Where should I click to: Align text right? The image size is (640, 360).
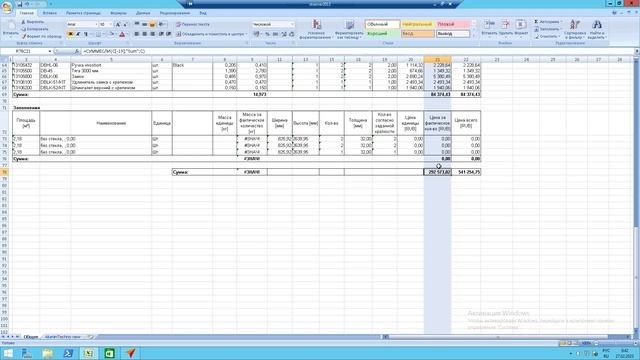(x=152, y=34)
